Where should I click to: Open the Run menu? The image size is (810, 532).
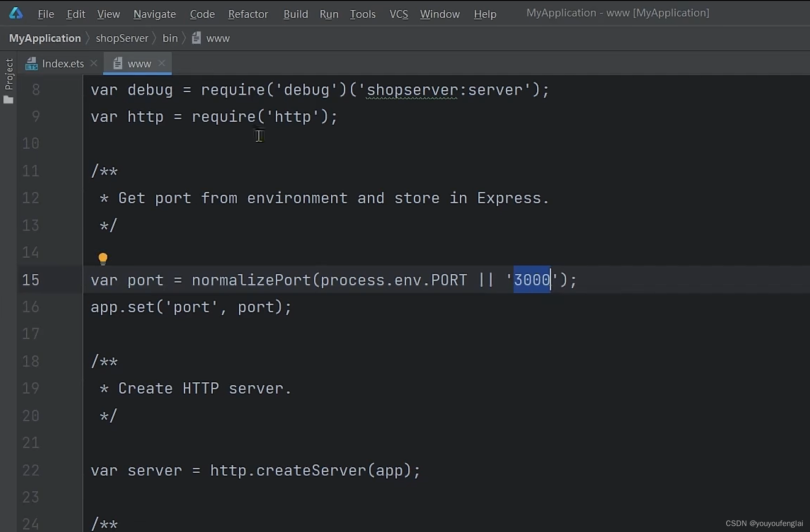tap(329, 14)
